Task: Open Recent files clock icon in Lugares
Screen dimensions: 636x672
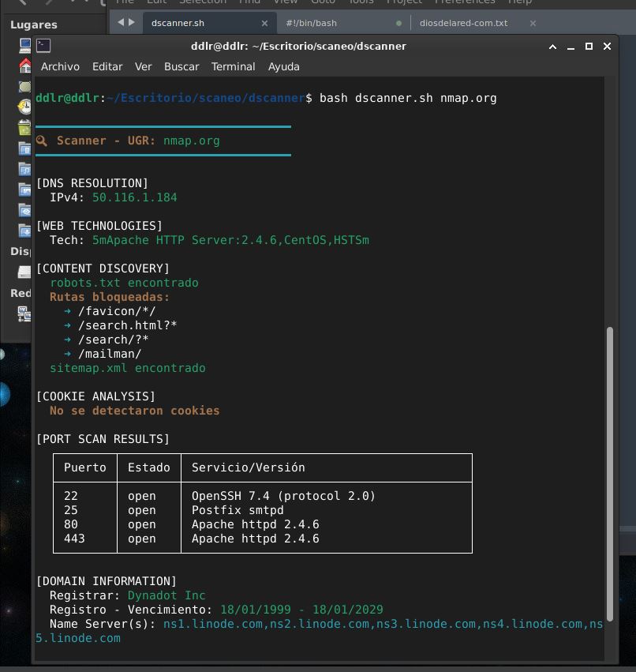Action: (24, 107)
